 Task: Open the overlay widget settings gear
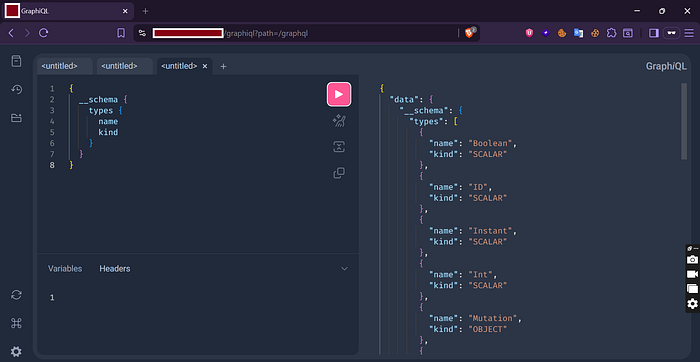click(692, 304)
